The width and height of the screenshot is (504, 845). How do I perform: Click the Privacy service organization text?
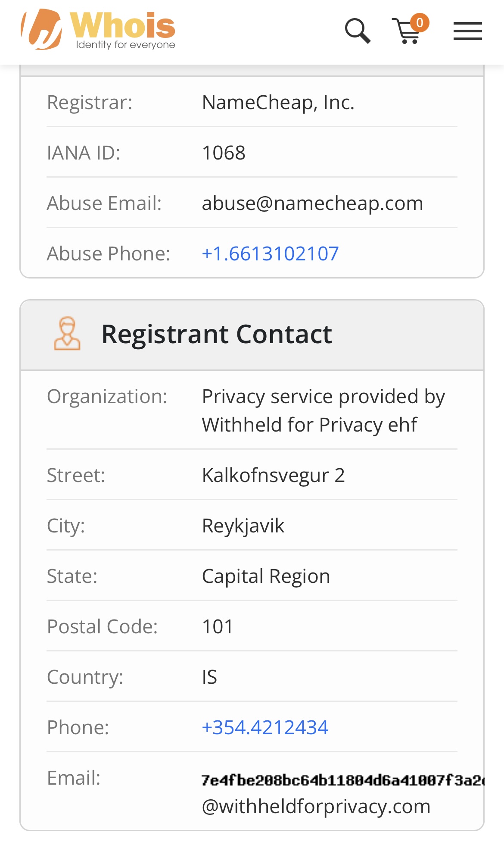coord(323,410)
